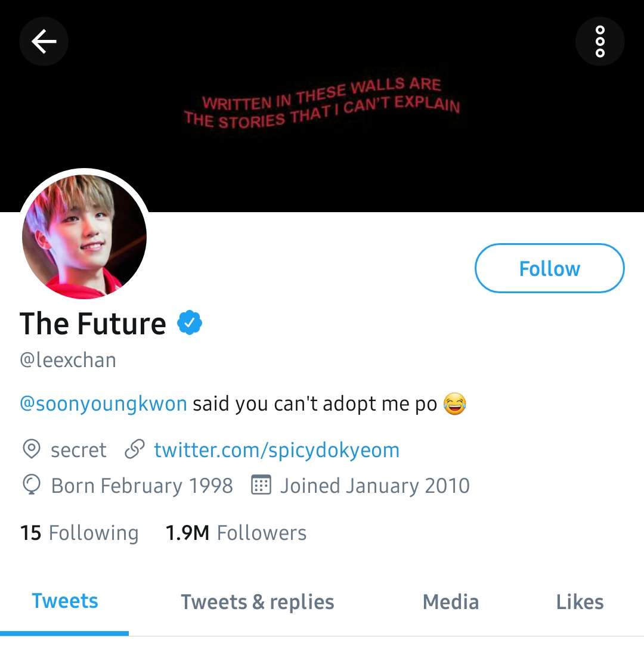Image resolution: width=644 pixels, height=646 pixels.
Task: Click the @leexchan username handle
Action: (x=68, y=360)
